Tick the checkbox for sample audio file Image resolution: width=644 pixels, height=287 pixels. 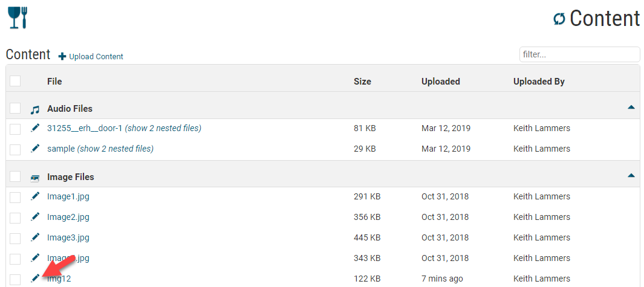click(x=15, y=149)
